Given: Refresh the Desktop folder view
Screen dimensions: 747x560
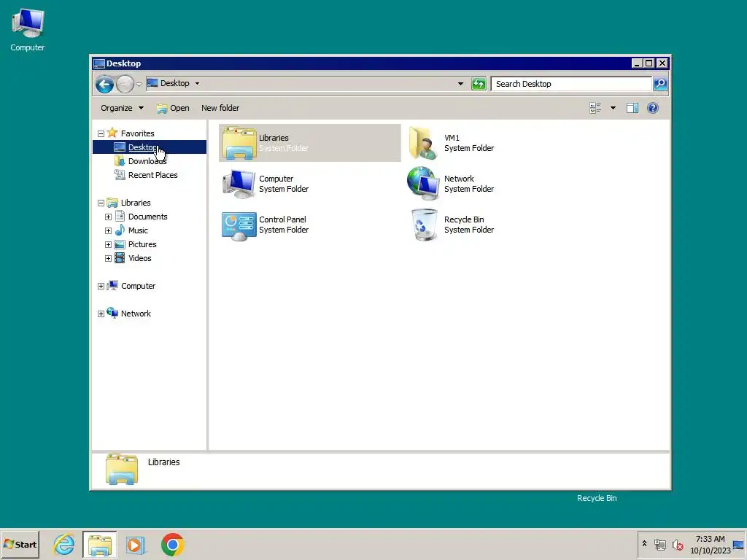Looking at the screenshot, I should pyautogui.click(x=479, y=84).
